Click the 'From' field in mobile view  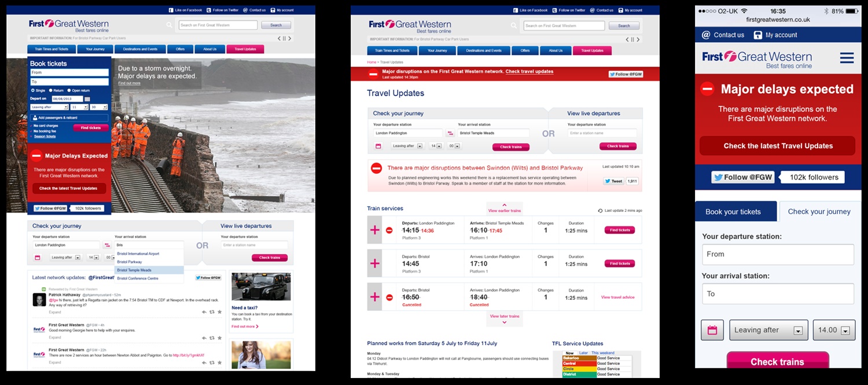coord(778,254)
